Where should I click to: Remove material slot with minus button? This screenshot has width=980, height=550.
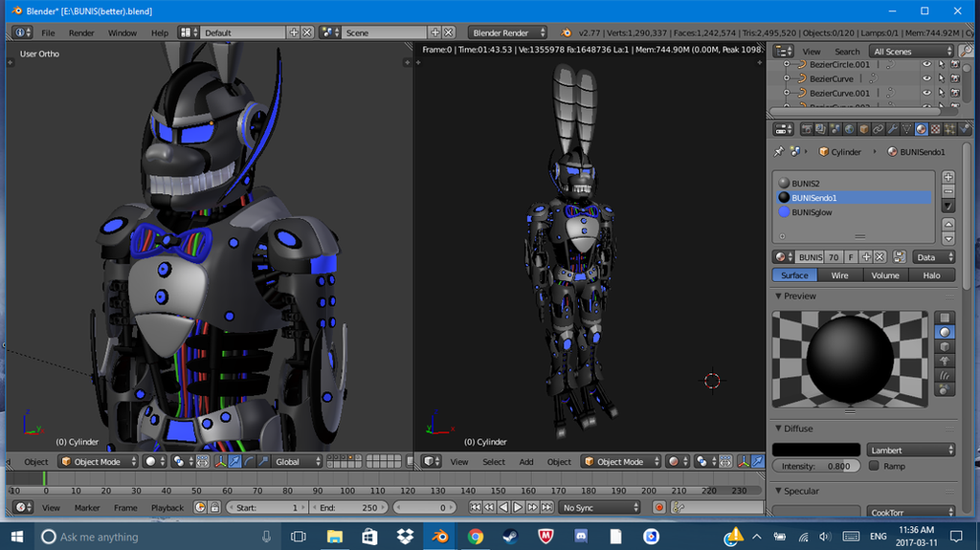click(x=948, y=191)
